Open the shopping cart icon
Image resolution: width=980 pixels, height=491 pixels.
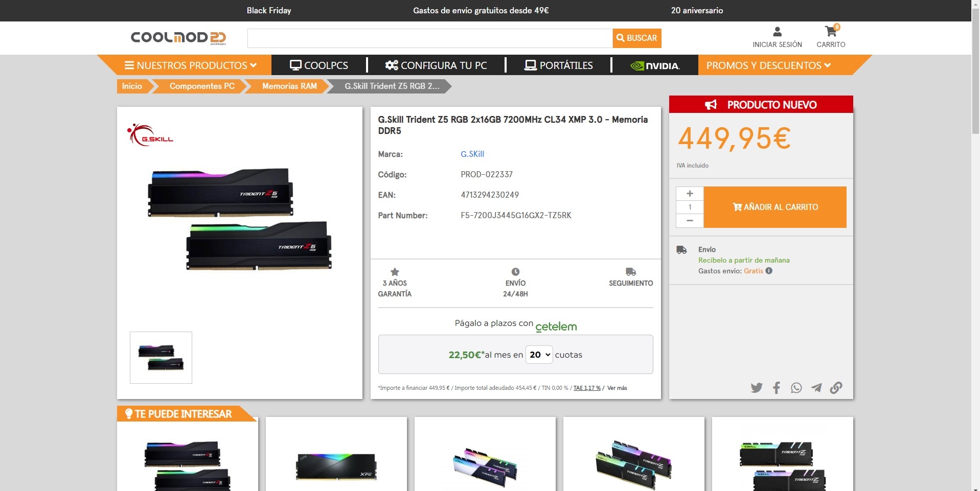[x=831, y=32]
